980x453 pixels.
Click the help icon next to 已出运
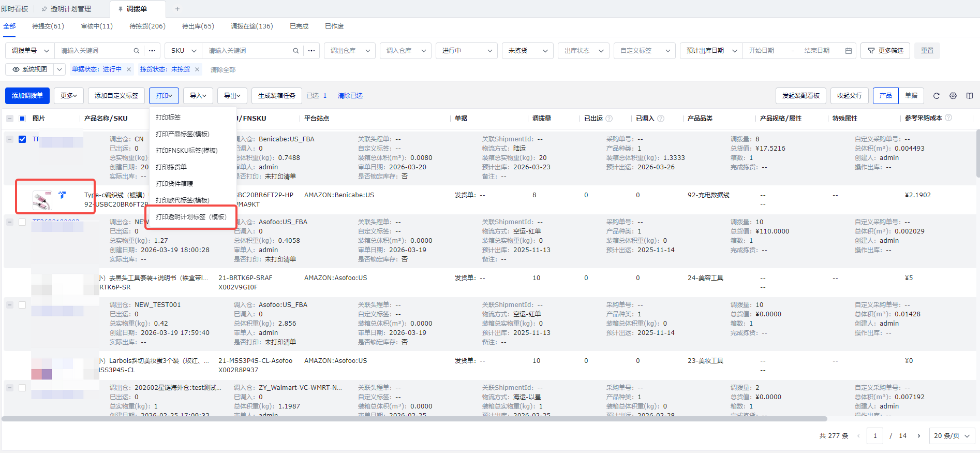click(609, 119)
